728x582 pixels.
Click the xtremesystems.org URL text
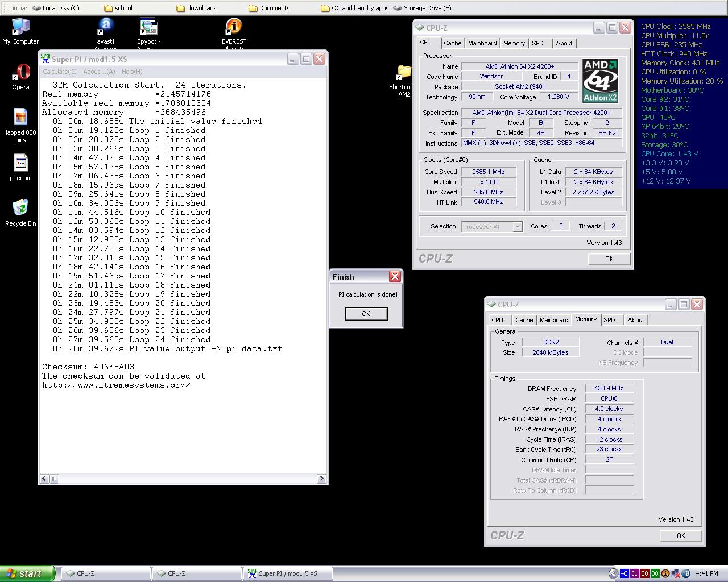(x=116, y=385)
